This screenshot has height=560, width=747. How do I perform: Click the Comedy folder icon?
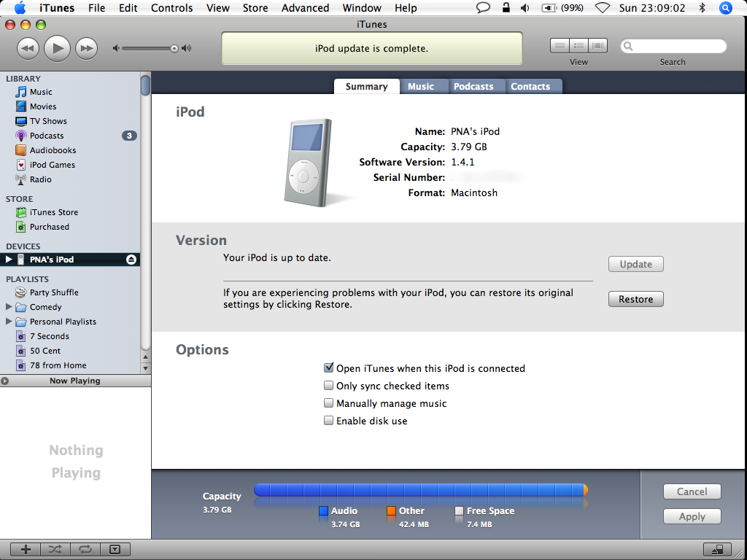point(20,307)
